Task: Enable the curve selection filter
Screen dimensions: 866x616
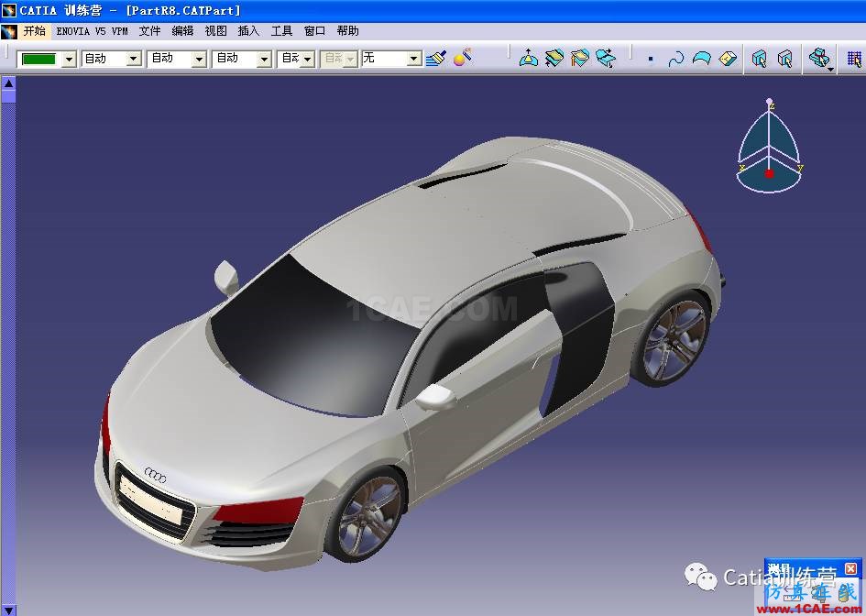Action: click(676, 59)
